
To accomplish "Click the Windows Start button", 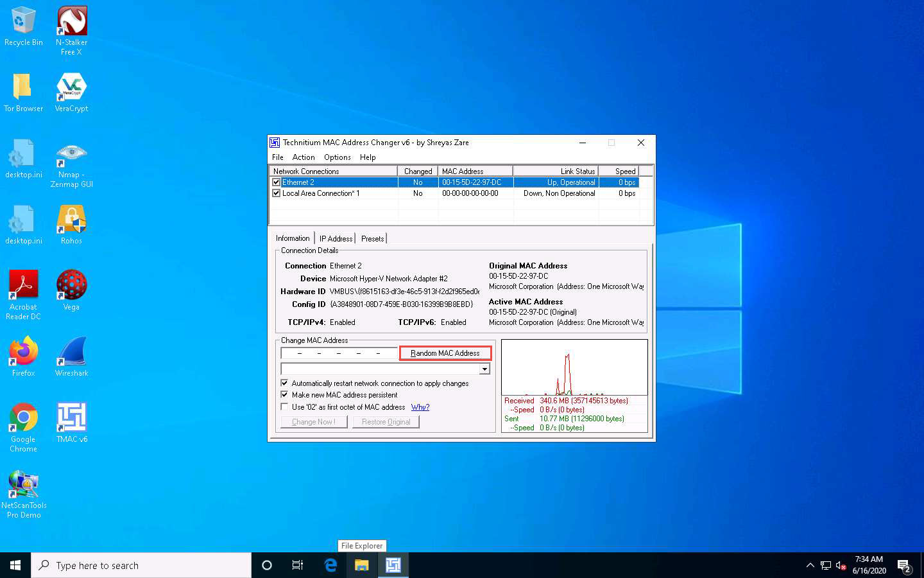I will pos(15,565).
